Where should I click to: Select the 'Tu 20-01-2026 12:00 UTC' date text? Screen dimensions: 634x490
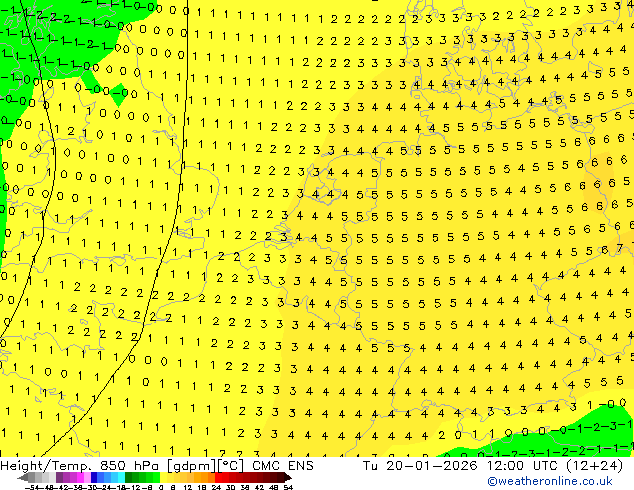(462, 466)
